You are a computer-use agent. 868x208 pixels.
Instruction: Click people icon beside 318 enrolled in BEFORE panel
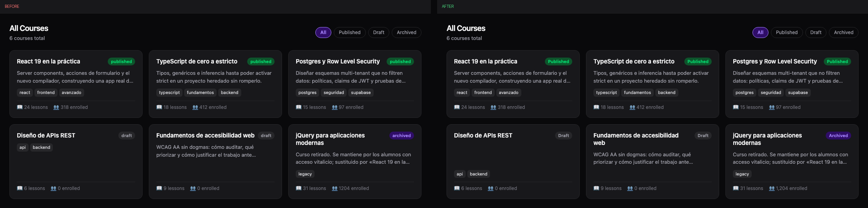pos(56,107)
